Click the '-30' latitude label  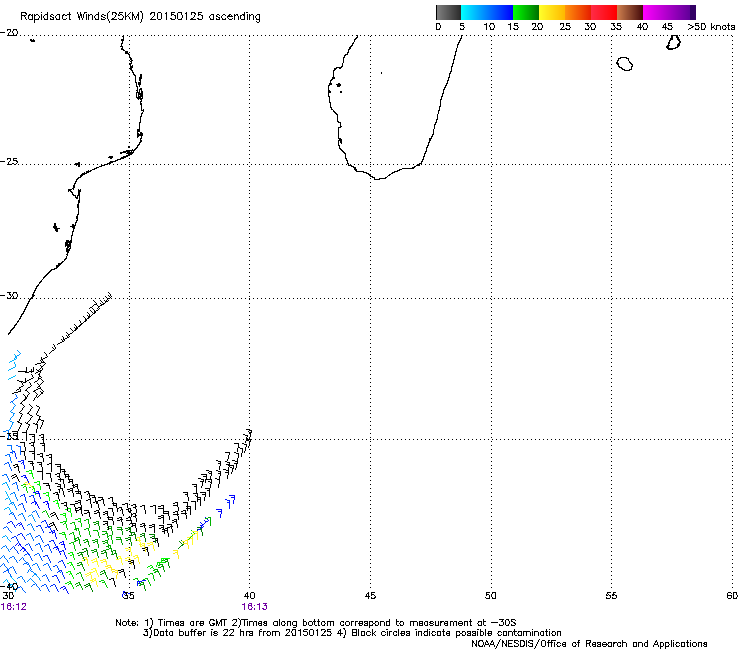(9, 295)
